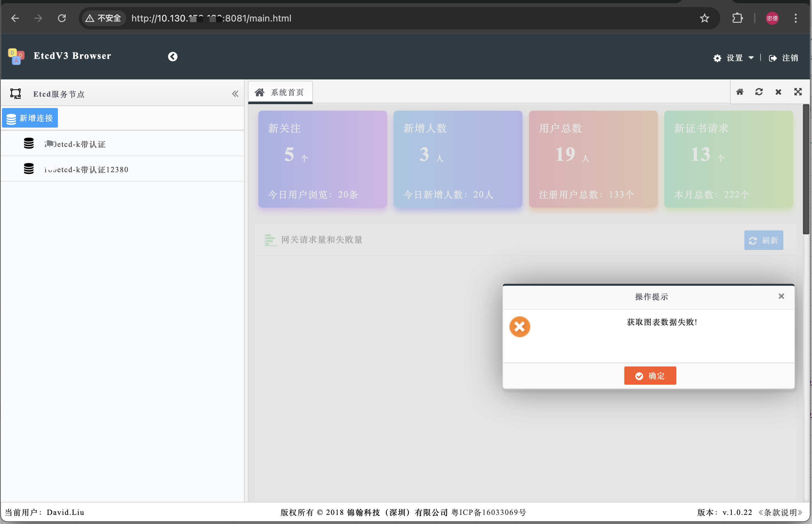Click the browser bookmark star icon
The height and width of the screenshot is (524, 812).
[704, 18]
